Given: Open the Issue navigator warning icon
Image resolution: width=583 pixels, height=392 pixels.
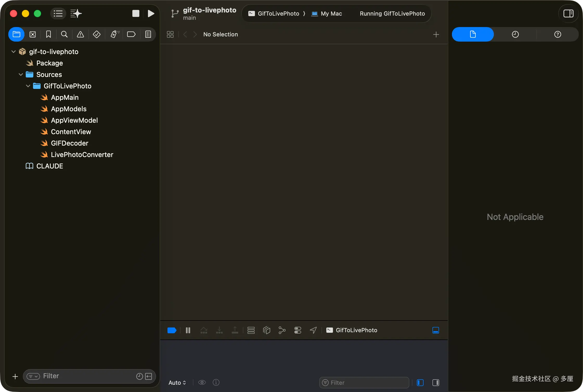Looking at the screenshot, I should 80,34.
